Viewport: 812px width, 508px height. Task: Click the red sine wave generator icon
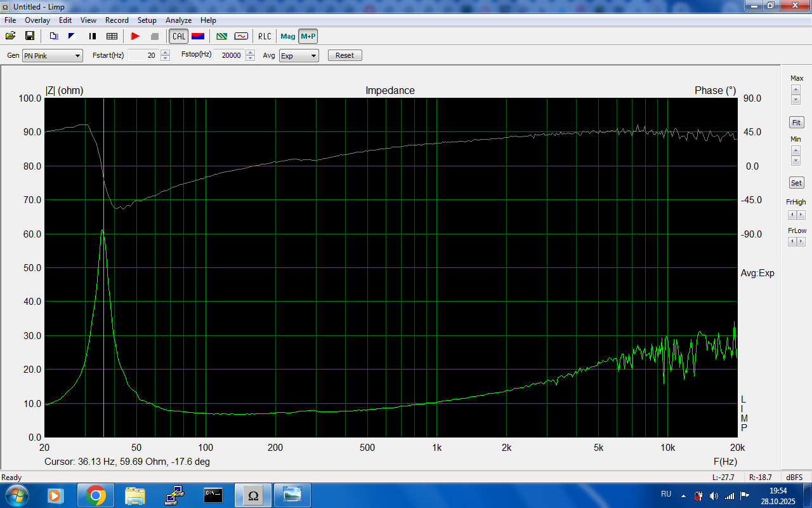[x=241, y=36]
